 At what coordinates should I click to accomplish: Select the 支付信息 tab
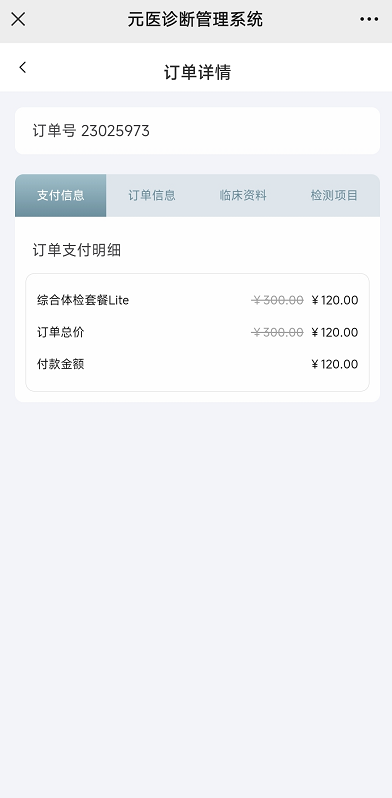coord(61,195)
